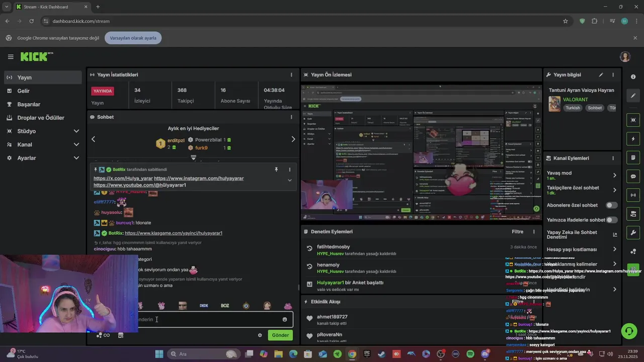Open the profile avatar menu

click(x=625, y=57)
